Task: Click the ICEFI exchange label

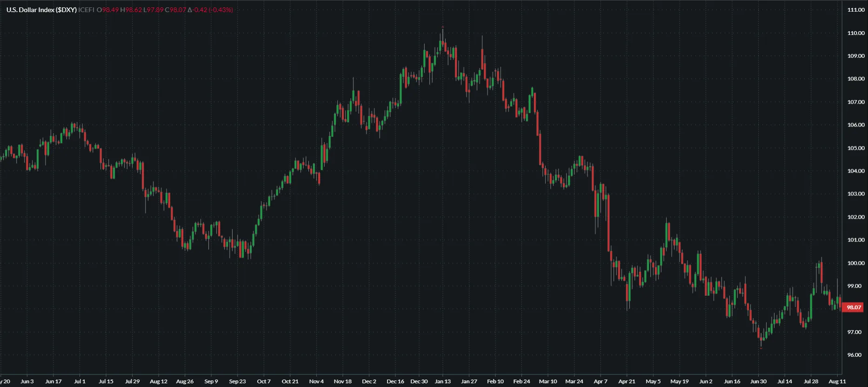Action: (87, 10)
